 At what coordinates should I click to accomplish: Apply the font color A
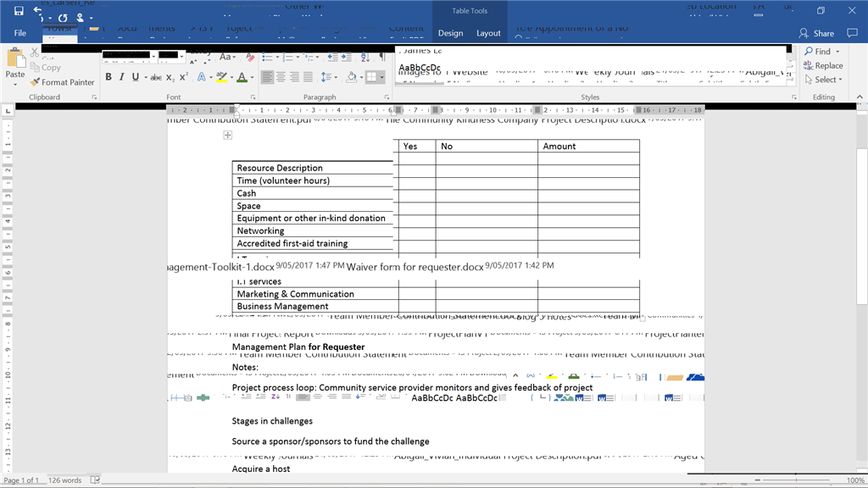pos(242,77)
